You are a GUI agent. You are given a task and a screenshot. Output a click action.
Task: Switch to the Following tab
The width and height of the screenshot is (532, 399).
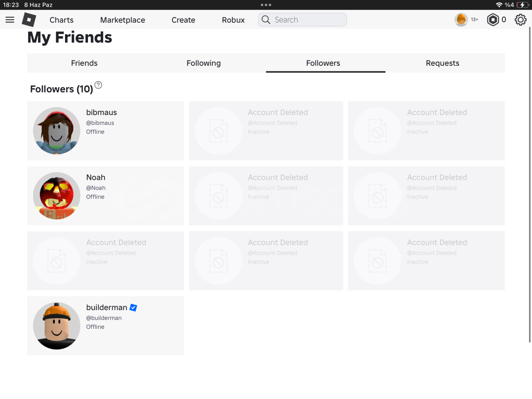click(x=204, y=63)
